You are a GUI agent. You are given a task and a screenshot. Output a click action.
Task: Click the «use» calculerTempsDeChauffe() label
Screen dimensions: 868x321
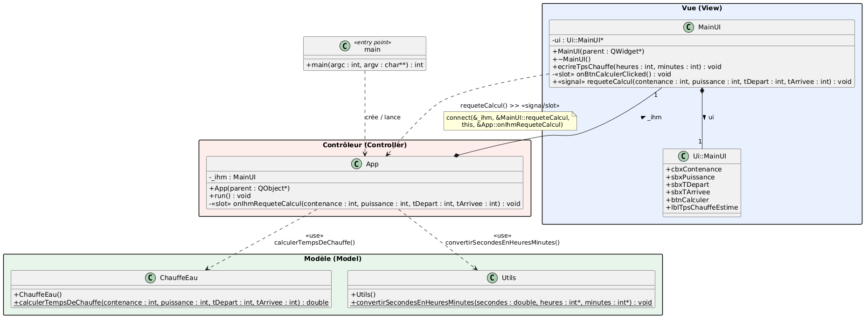pyautogui.click(x=314, y=239)
